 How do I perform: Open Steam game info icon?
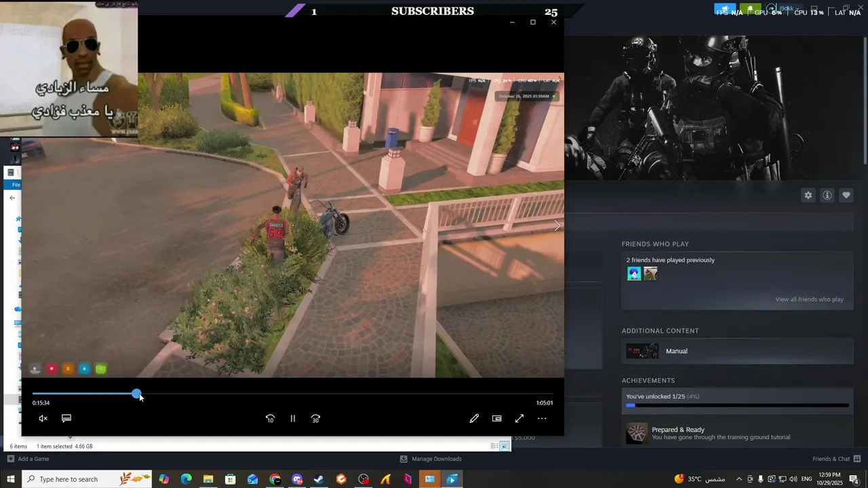827,195
